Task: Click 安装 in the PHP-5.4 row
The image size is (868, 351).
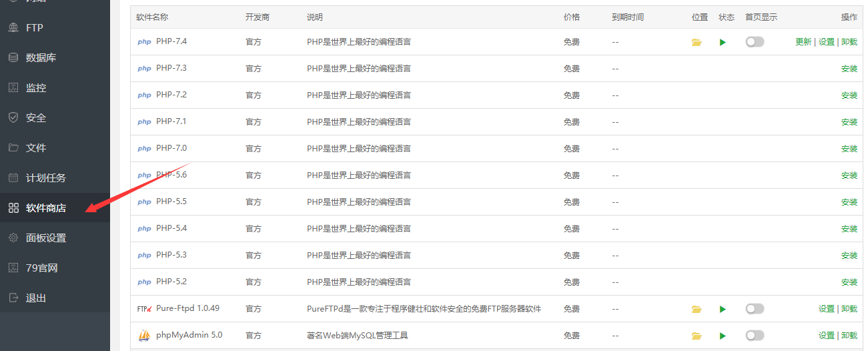Action: pyautogui.click(x=849, y=229)
